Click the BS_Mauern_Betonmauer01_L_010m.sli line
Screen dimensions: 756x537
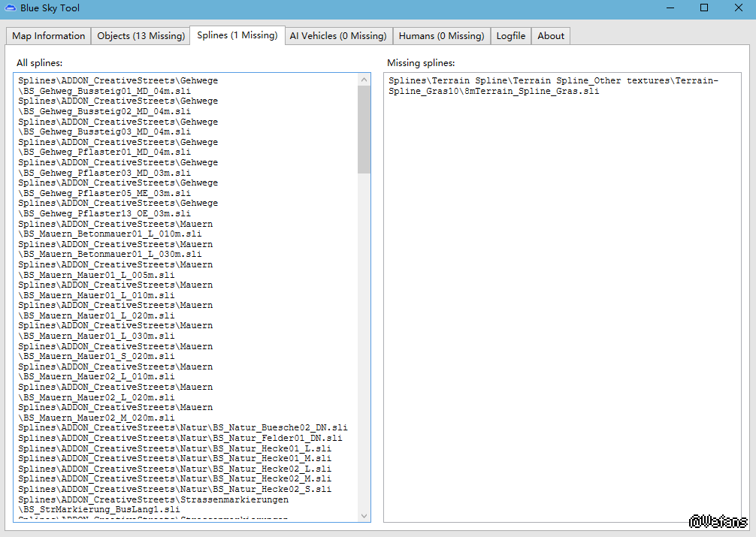point(110,234)
